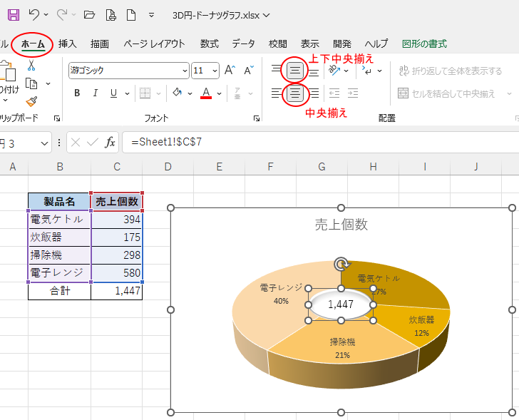Select the oval shape showing 1,447
519x420 pixels.
click(x=341, y=304)
